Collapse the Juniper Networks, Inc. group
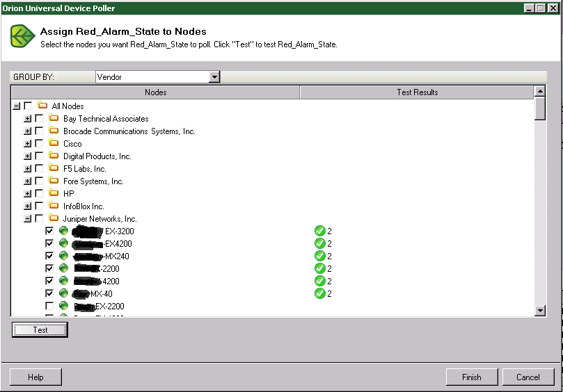 [x=28, y=218]
